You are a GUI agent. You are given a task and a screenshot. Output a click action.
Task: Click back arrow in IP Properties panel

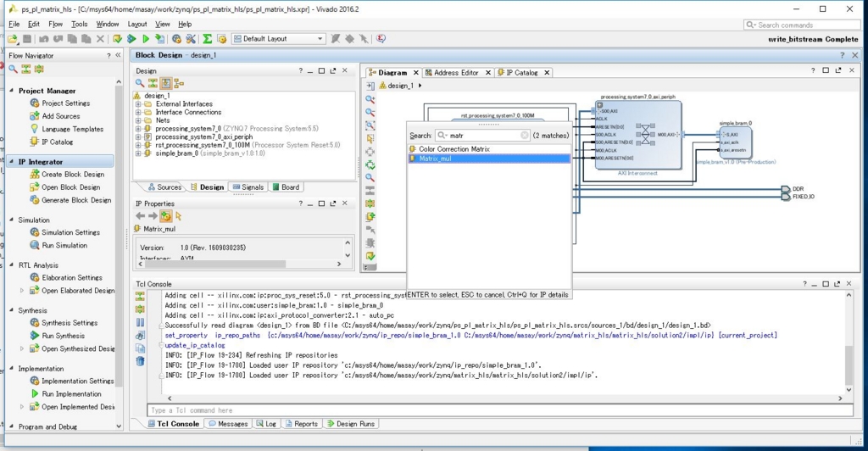click(x=140, y=216)
